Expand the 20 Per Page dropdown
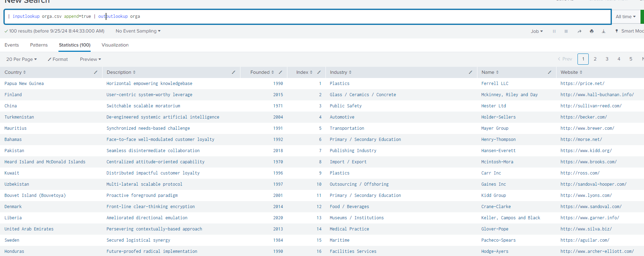Screen dimensions: 644x256 tap(21, 59)
